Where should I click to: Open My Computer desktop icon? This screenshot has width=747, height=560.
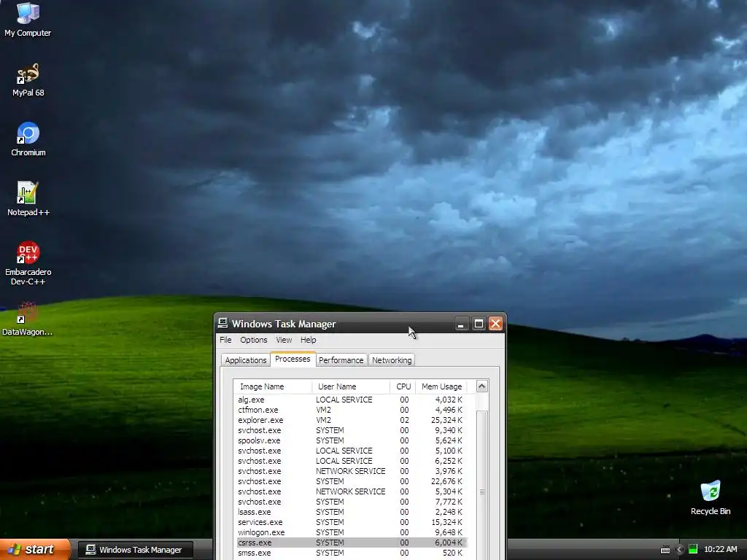pyautogui.click(x=28, y=19)
